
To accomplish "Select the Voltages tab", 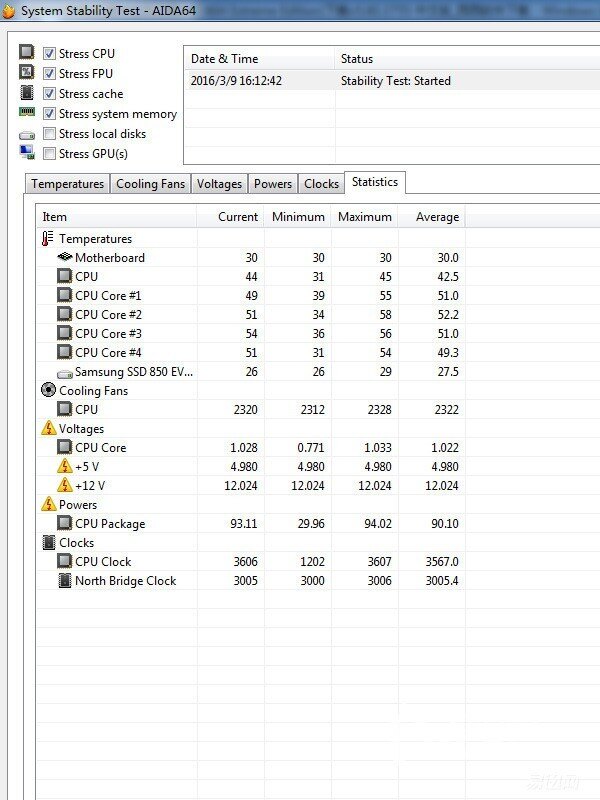I will click(219, 184).
